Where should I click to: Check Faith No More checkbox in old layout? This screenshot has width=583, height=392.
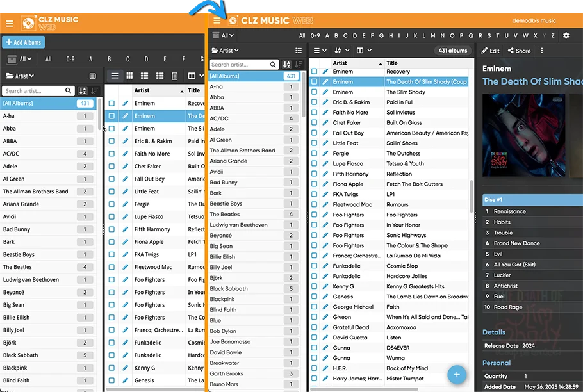(x=111, y=154)
